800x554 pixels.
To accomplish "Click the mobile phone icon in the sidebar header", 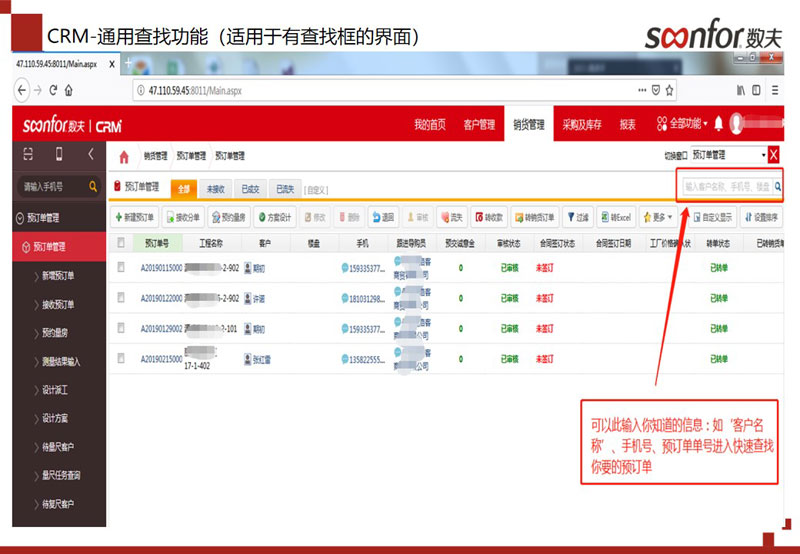I will point(59,155).
